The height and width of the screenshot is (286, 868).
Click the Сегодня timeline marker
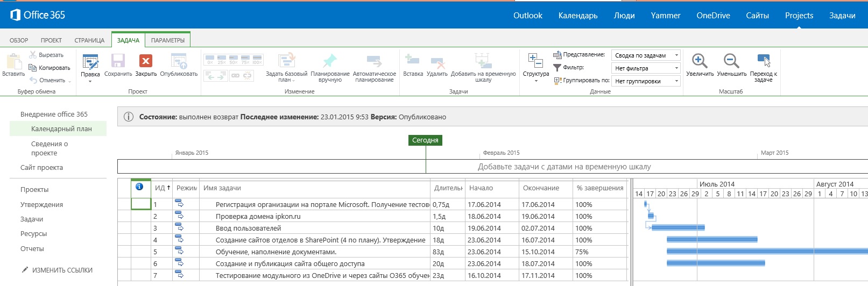click(x=425, y=140)
